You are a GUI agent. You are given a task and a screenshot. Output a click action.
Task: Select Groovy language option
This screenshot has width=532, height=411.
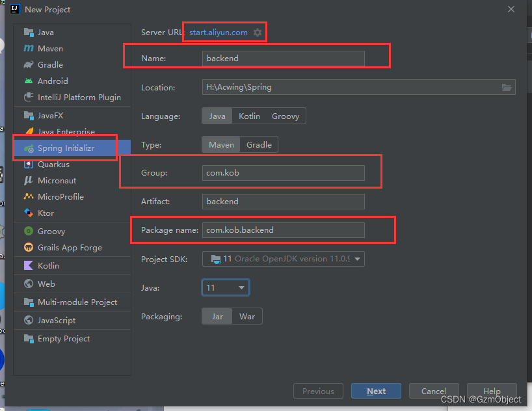[286, 116]
